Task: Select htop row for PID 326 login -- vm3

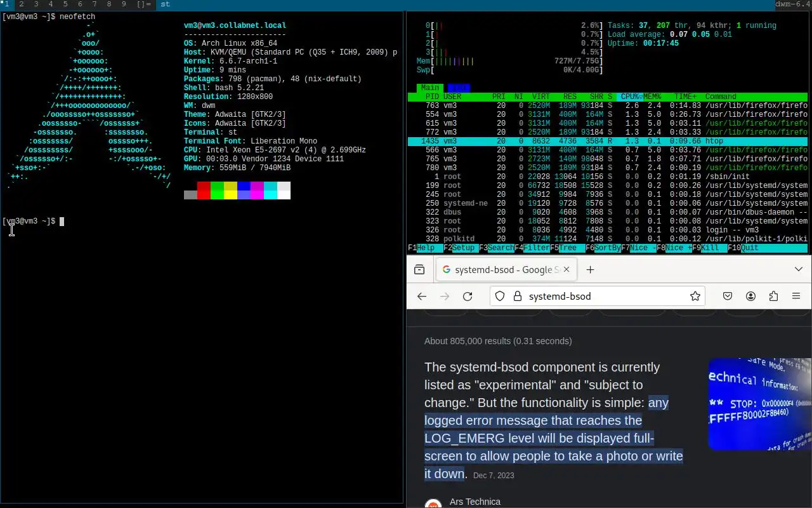Action: point(608,230)
